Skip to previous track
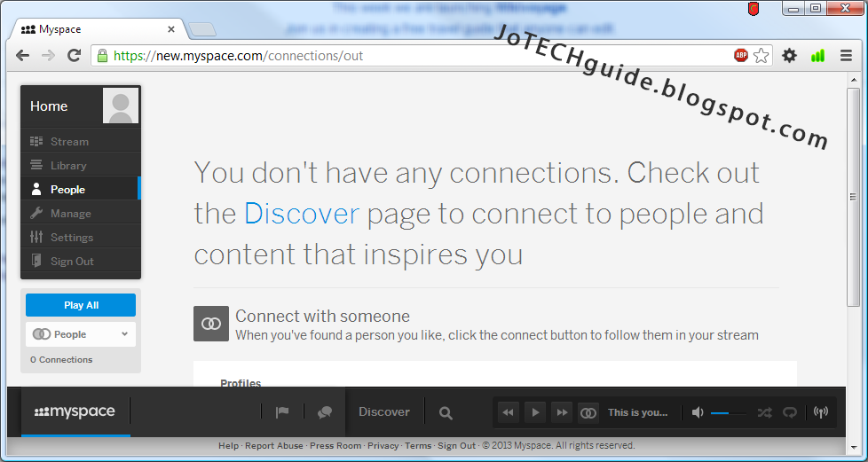Image resolution: width=868 pixels, height=462 pixels. click(508, 412)
